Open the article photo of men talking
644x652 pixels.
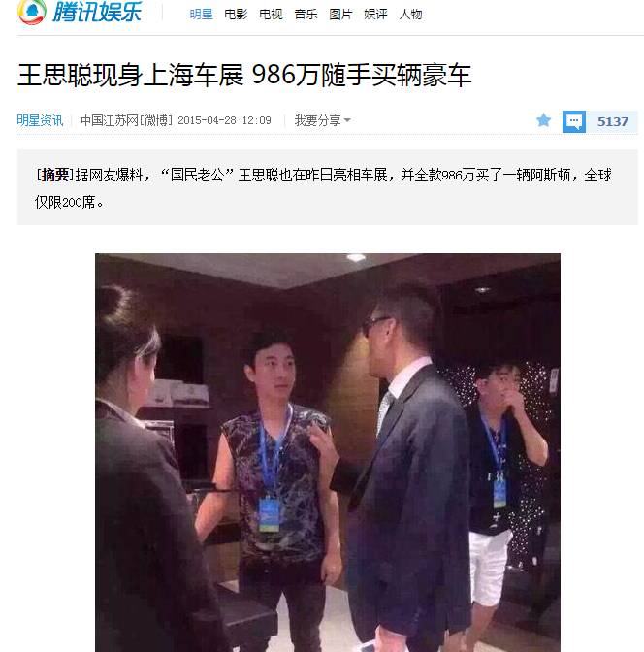[x=328, y=452]
